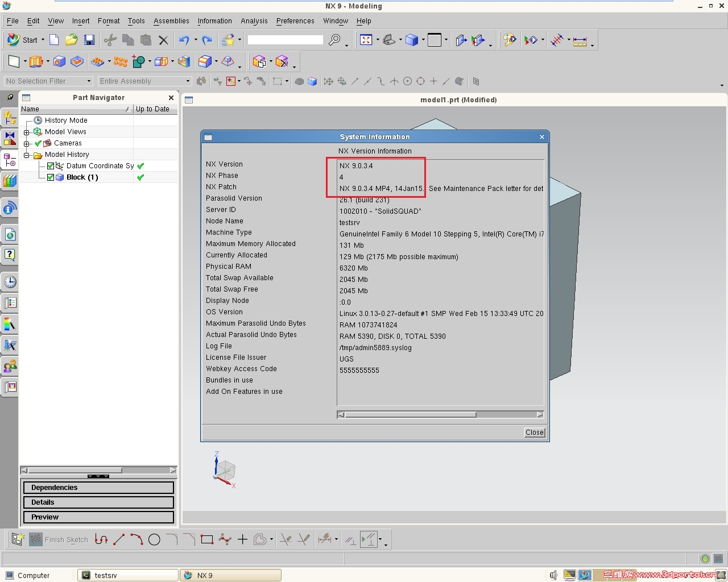Click the Redo arrow icon
The width and height of the screenshot is (728, 582).
207,40
